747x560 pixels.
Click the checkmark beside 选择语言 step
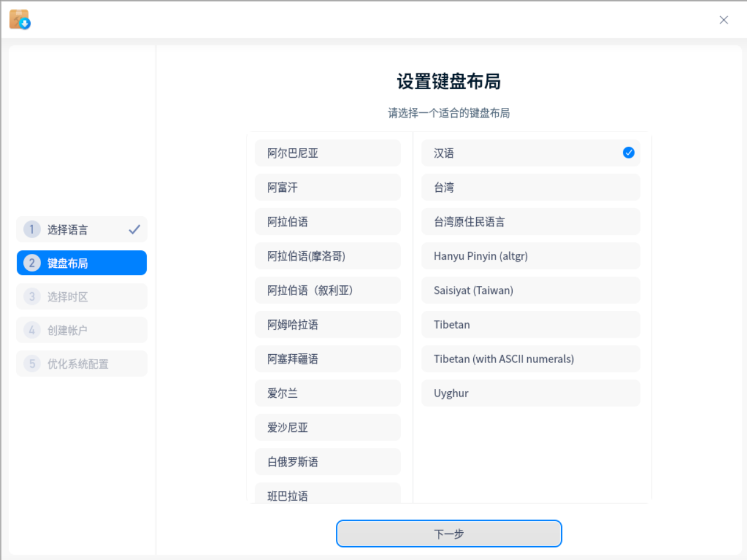[x=135, y=229]
